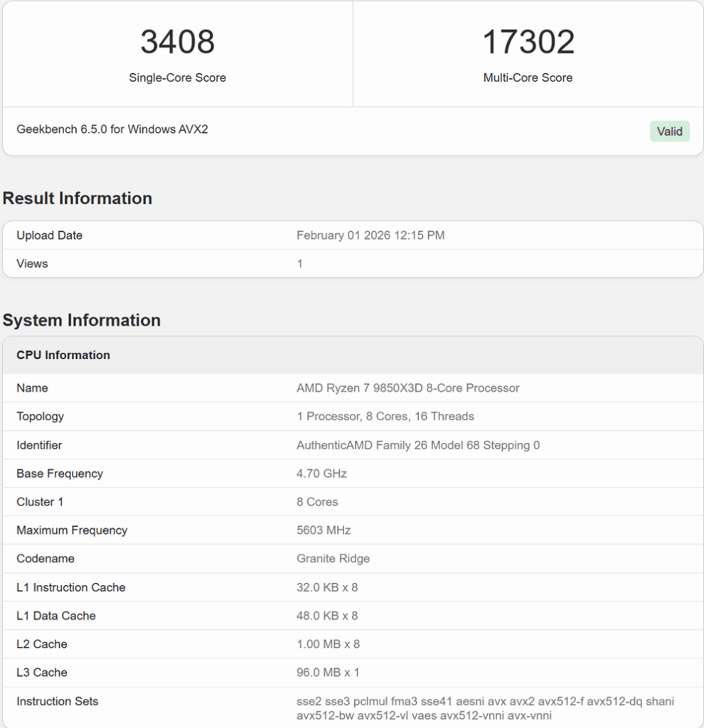
Task: Click the Single-Core Score value 3408
Action: [177, 42]
